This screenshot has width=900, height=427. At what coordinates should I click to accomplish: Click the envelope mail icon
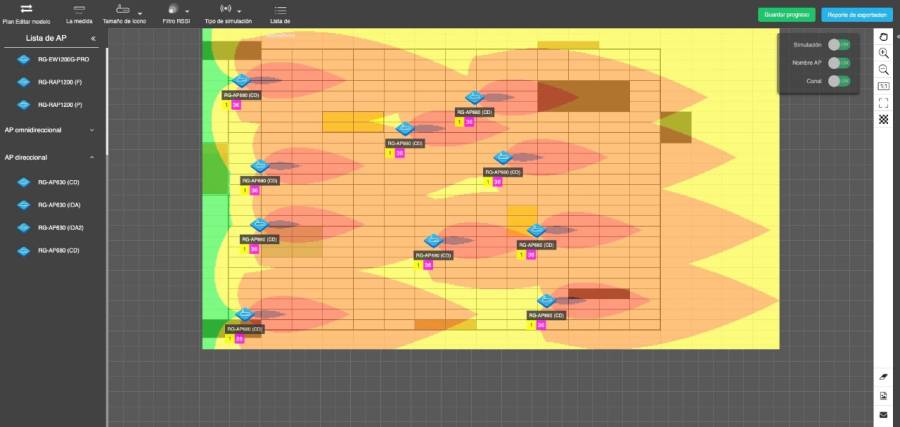pyautogui.click(x=884, y=414)
